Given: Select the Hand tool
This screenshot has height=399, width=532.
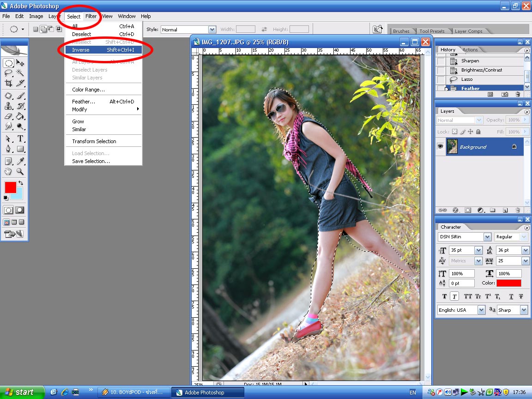Looking at the screenshot, I should click(x=8, y=171).
